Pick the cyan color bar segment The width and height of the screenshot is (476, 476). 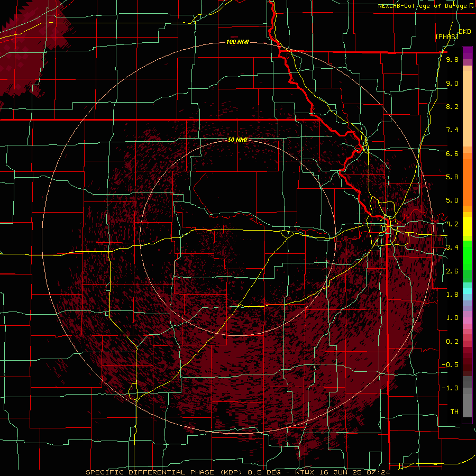click(467, 291)
